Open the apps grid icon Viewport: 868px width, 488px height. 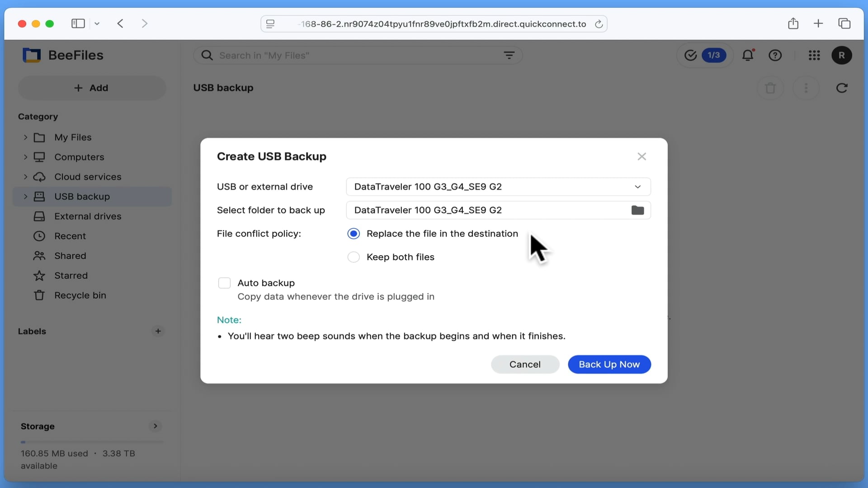tap(814, 55)
